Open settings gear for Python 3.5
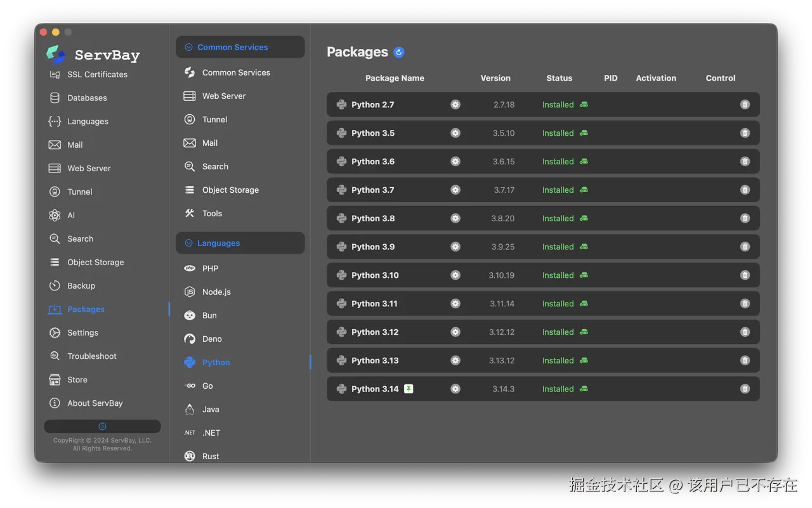 click(x=455, y=133)
